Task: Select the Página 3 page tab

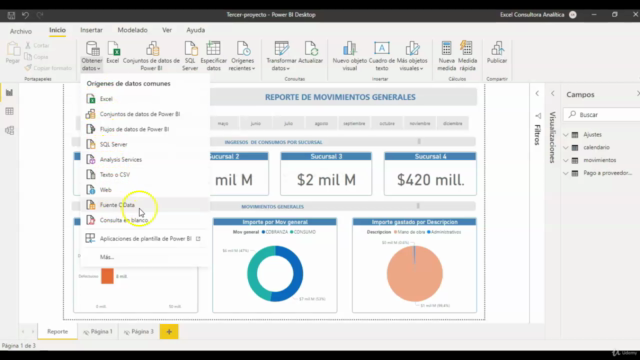Action: [x=139, y=331]
